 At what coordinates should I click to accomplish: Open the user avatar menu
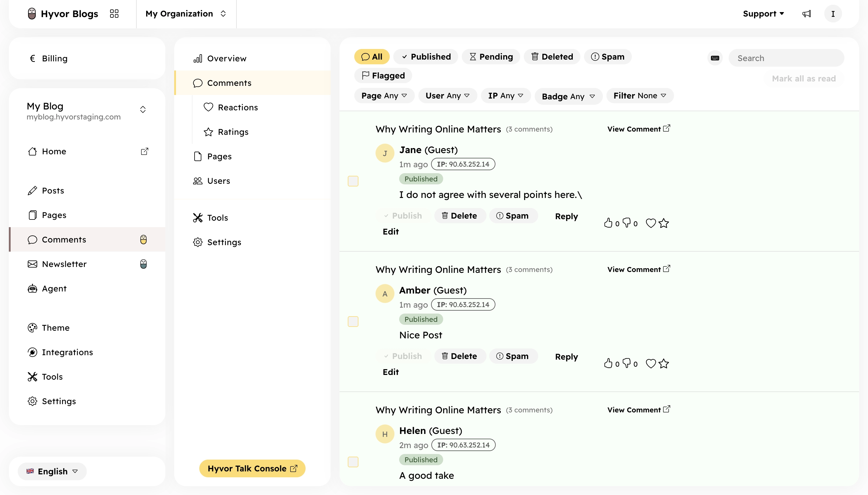833,14
